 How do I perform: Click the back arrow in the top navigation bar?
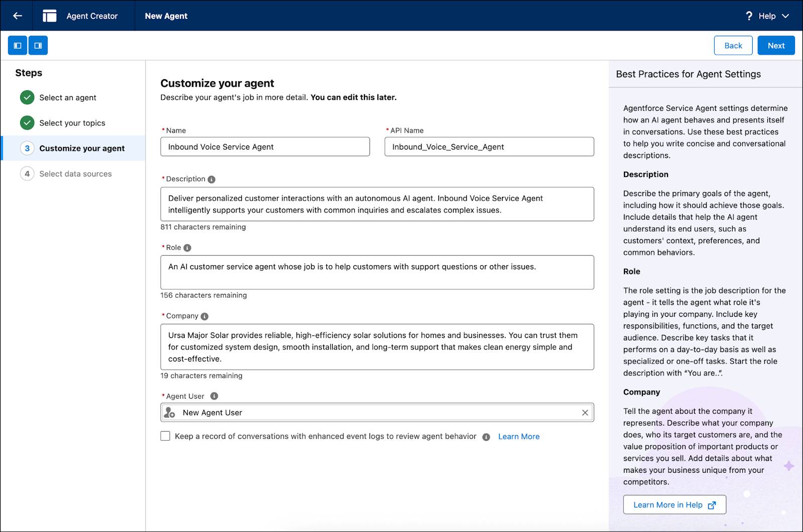[x=17, y=16]
